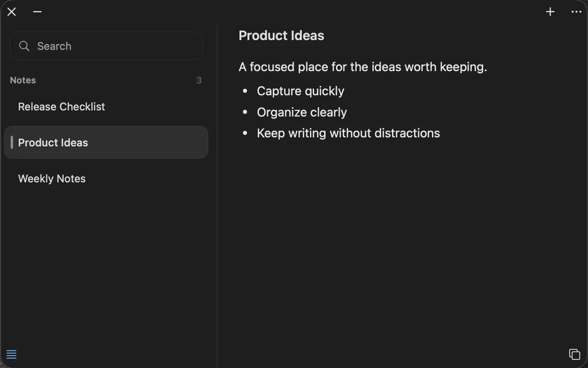Click the stacked windows icon at bottom right
Screen dimensions: 588x368
pos(575,354)
